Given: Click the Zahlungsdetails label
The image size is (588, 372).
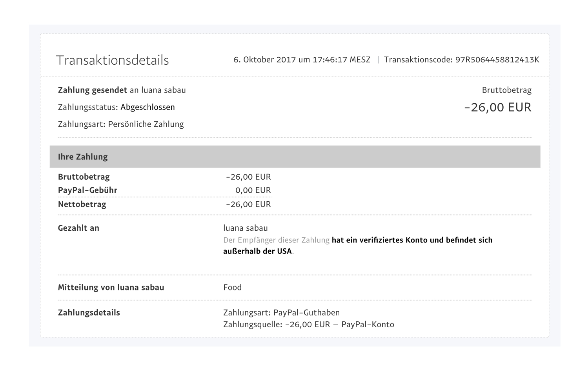Looking at the screenshot, I should pyautogui.click(x=89, y=313).
